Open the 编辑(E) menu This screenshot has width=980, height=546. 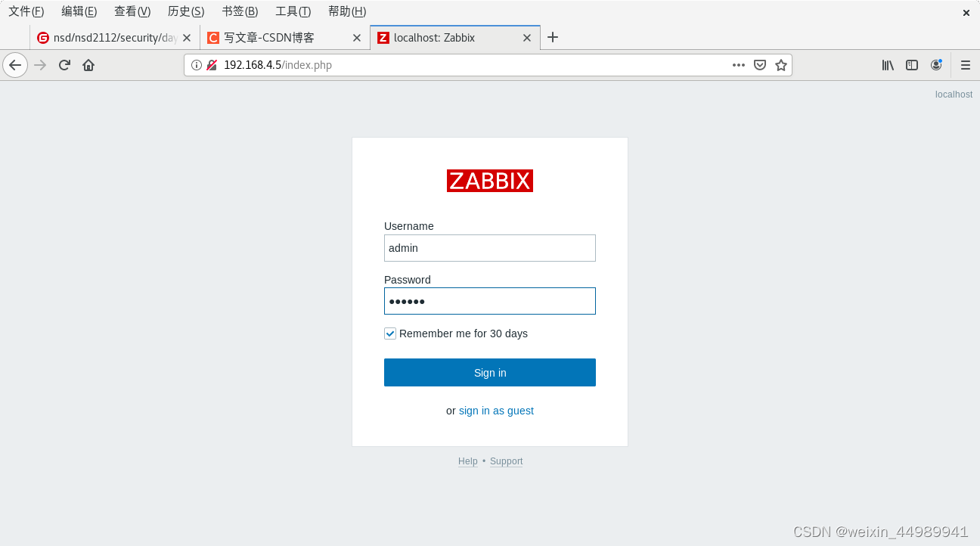[x=79, y=11]
